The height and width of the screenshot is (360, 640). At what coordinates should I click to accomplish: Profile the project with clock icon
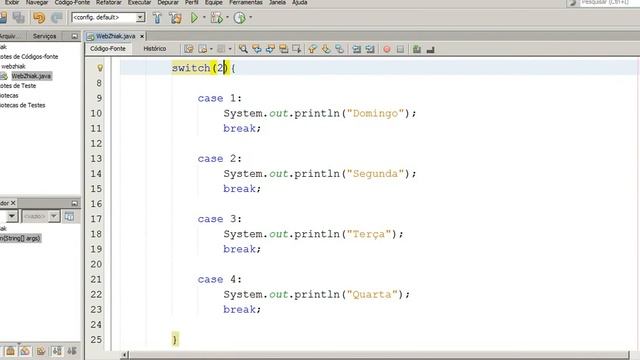(x=240, y=18)
